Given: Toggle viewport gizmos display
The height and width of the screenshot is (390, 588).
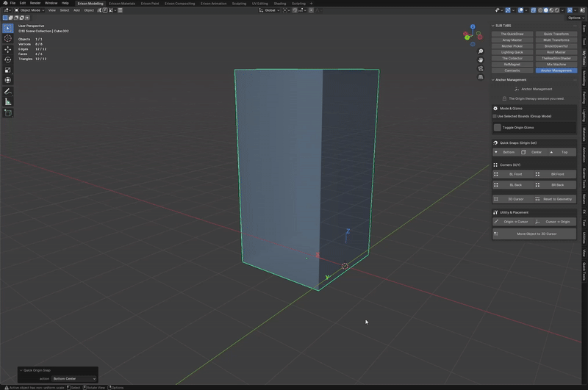Looking at the screenshot, I should click(x=508, y=10).
